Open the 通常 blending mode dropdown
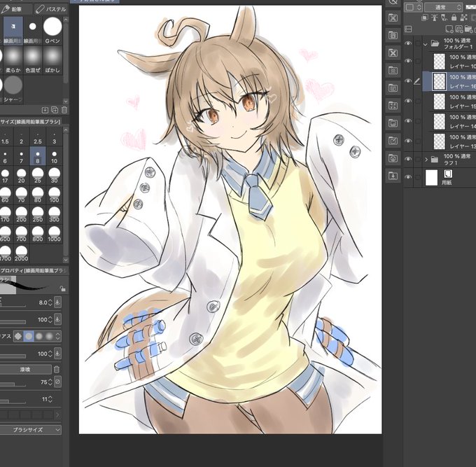The height and width of the screenshot is (467, 476). [444, 7]
